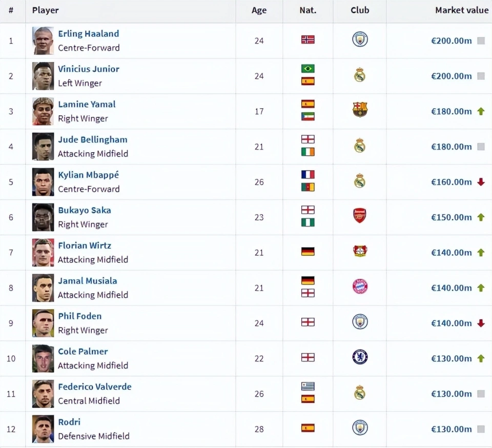Click the Arsenal club crest
This screenshot has height=448, width=492.
tap(360, 216)
